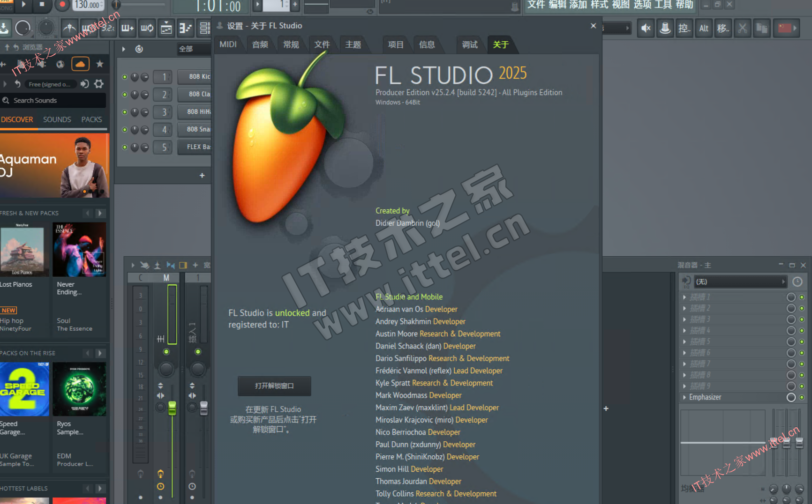Click the mixer latency clock icon
812x504 pixels.
pos(797,282)
